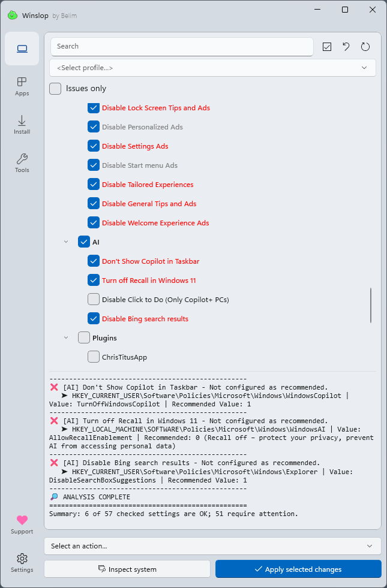Image resolution: width=387 pixels, height=588 pixels.
Task: Click Apply selected changes button
Action: coord(298,569)
